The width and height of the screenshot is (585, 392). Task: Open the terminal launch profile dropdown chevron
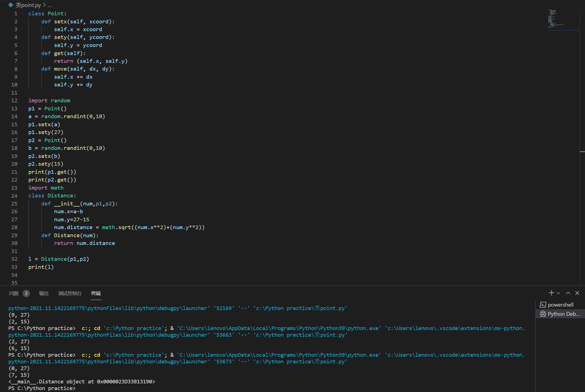coord(559,293)
